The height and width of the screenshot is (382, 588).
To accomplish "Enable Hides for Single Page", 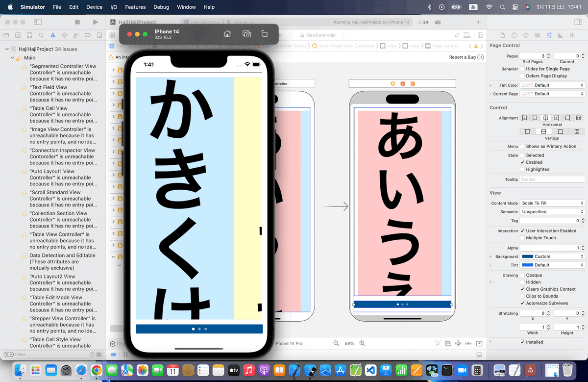I will (522, 69).
